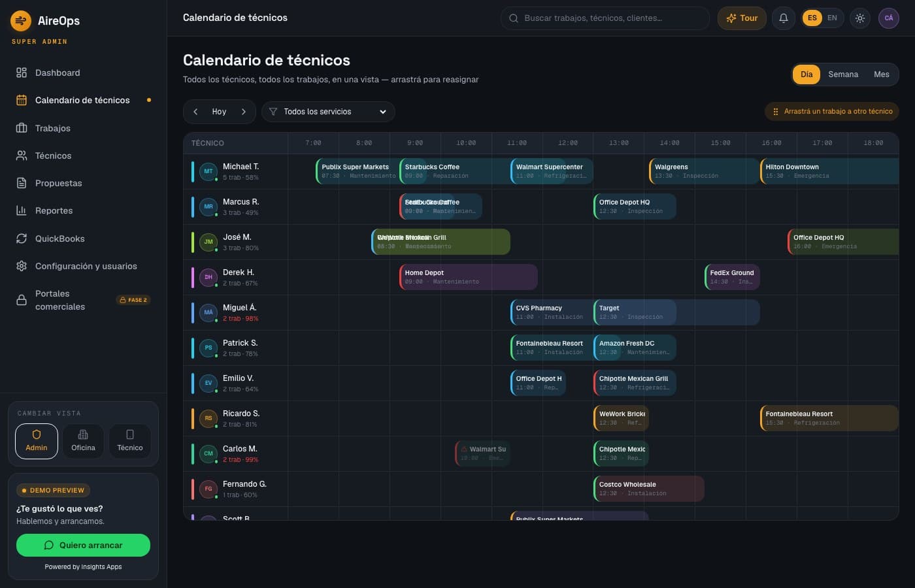This screenshot has height=588, width=915.
Task: Click the Portales comerciales lock icon
Action: pos(22,300)
